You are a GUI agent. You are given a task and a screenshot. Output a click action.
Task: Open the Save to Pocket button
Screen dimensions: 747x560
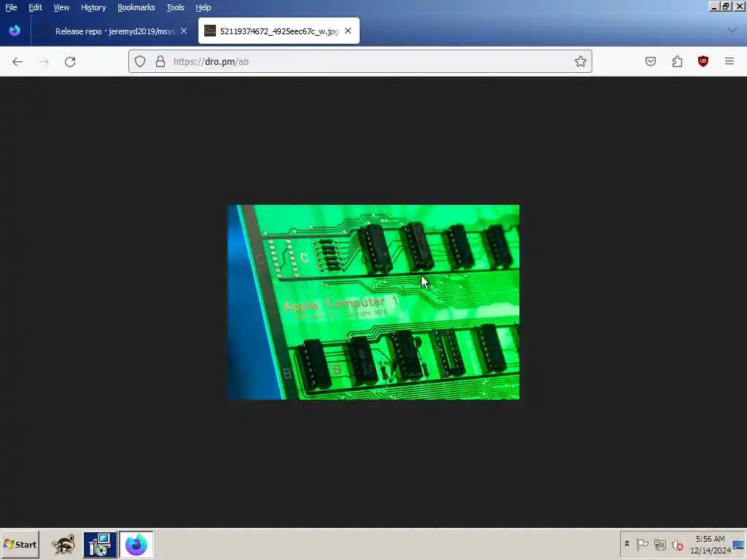[x=651, y=61]
